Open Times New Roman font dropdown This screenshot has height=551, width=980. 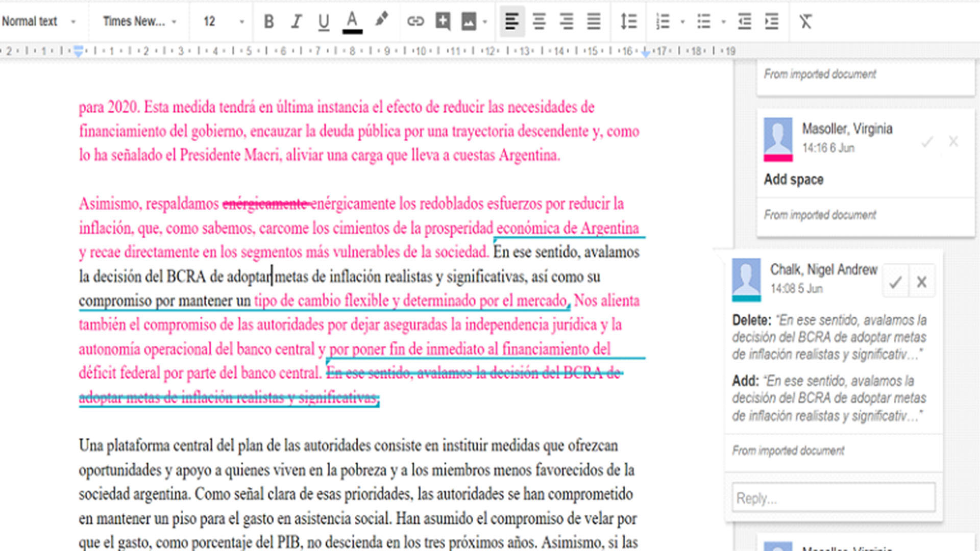click(x=139, y=21)
